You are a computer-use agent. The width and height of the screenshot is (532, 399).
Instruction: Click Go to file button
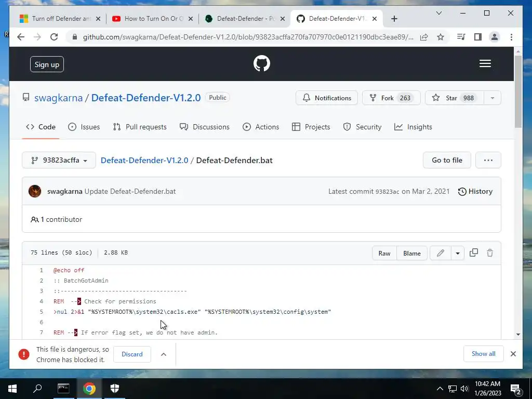click(x=447, y=160)
